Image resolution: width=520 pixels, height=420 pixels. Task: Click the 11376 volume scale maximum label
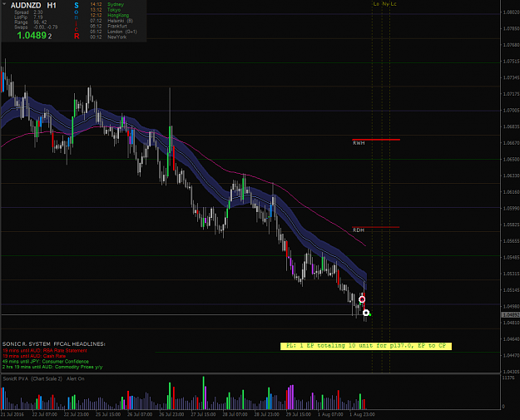coord(508,378)
